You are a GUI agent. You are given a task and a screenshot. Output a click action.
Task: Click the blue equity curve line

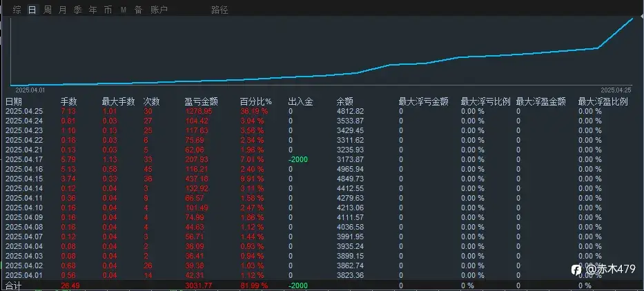tap(321, 76)
